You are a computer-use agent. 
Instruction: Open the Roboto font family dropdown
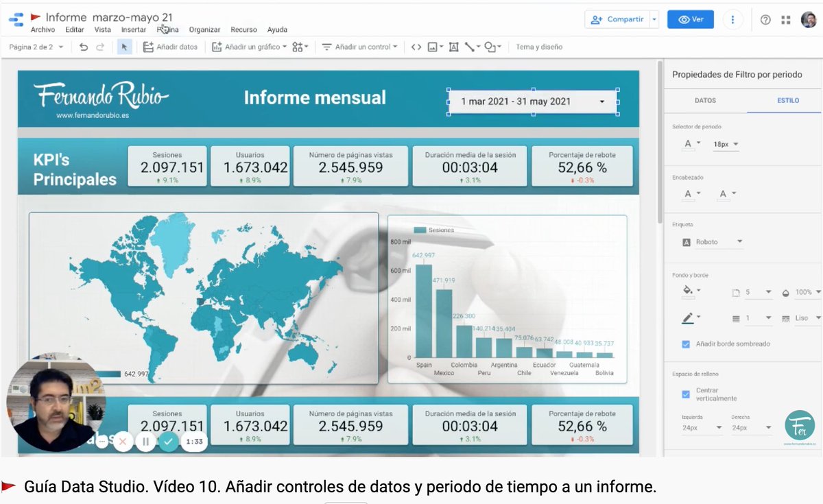point(713,242)
